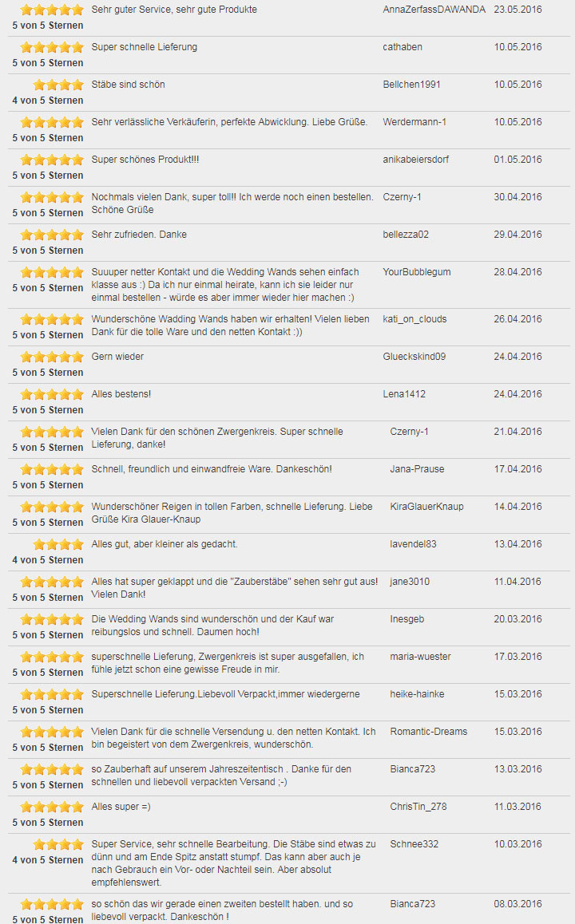Click the stars on heike-hainke's review

click(x=52, y=694)
